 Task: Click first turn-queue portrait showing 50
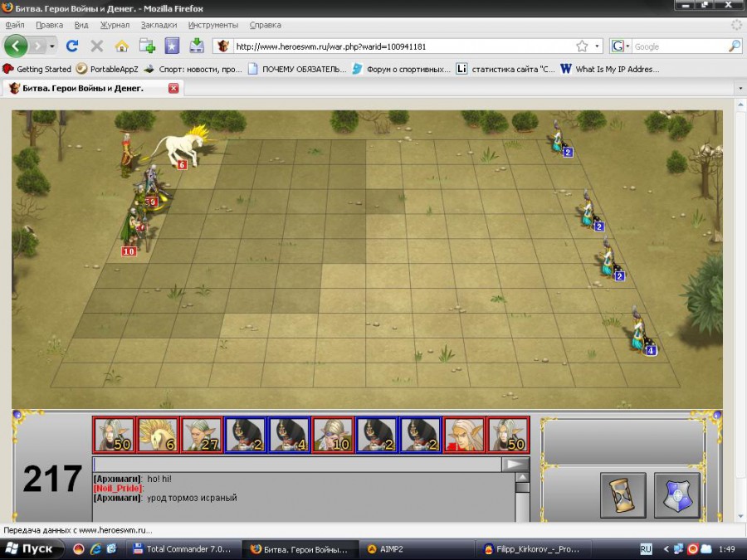[x=114, y=435]
